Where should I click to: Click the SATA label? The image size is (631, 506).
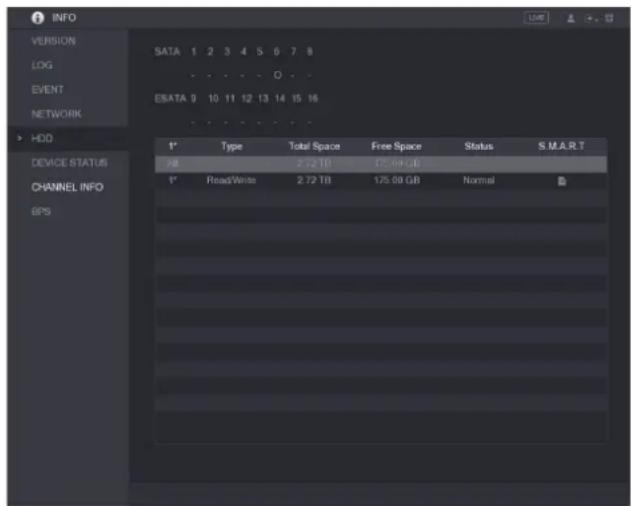pos(167,52)
